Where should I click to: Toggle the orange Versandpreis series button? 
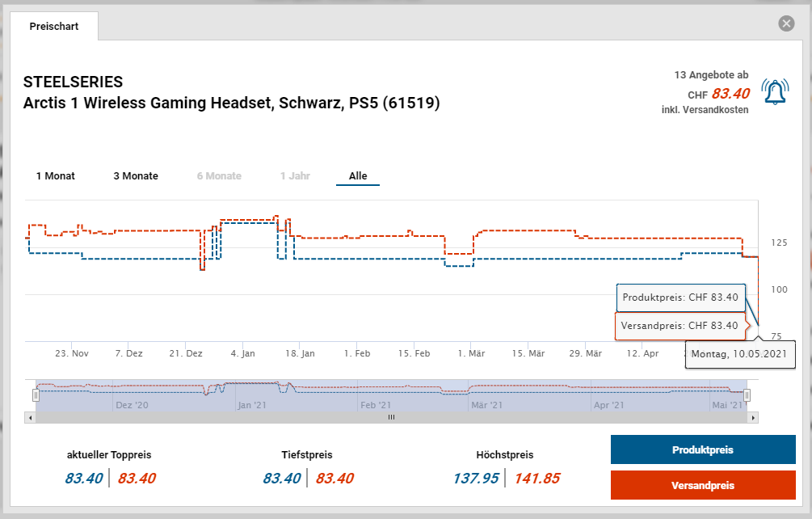pos(702,486)
